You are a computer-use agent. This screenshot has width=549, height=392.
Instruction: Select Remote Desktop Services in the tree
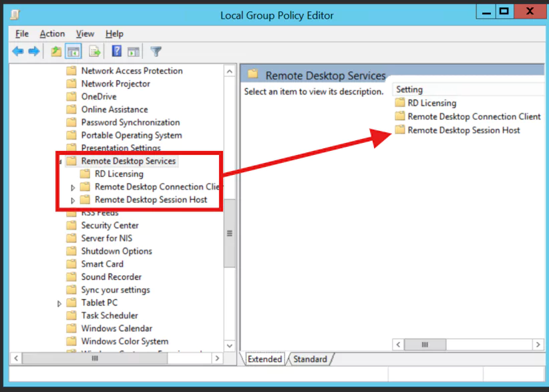pos(128,161)
